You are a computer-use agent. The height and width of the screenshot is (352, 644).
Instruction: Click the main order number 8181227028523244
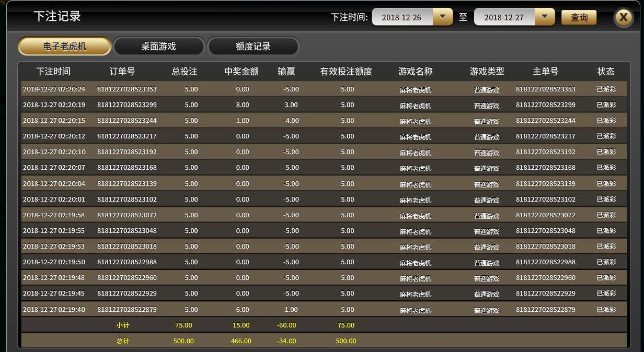[x=545, y=121]
